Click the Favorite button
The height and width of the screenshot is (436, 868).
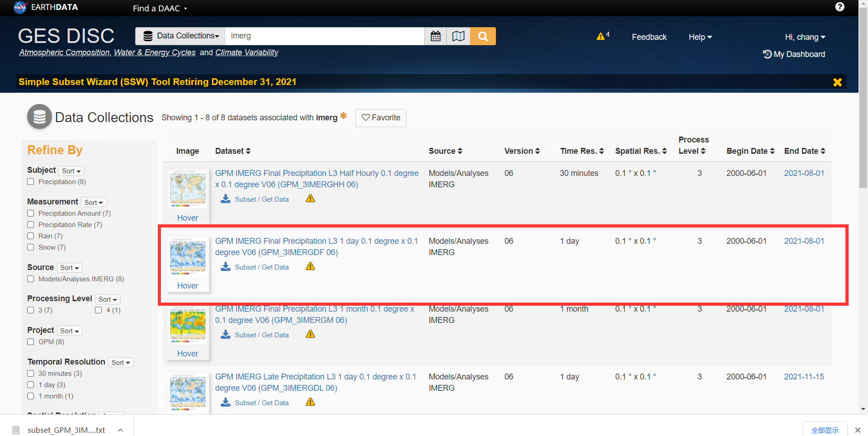tap(381, 118)
